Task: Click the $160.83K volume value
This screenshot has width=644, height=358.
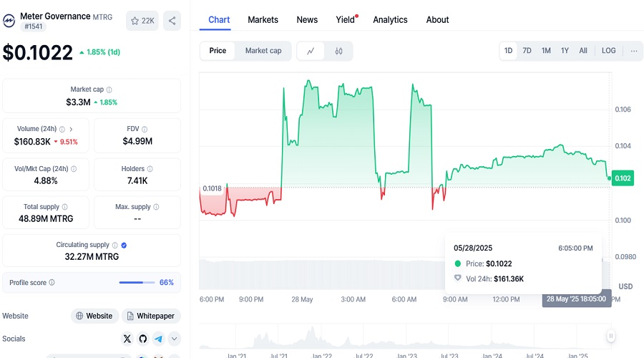Action: coord(32,142)
